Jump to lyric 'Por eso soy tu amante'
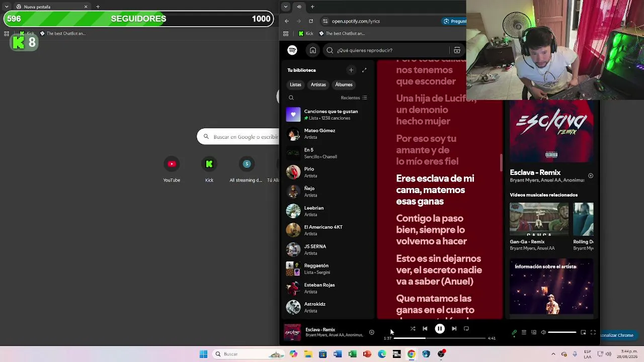The image size is (644, 362). pos(427,150)
